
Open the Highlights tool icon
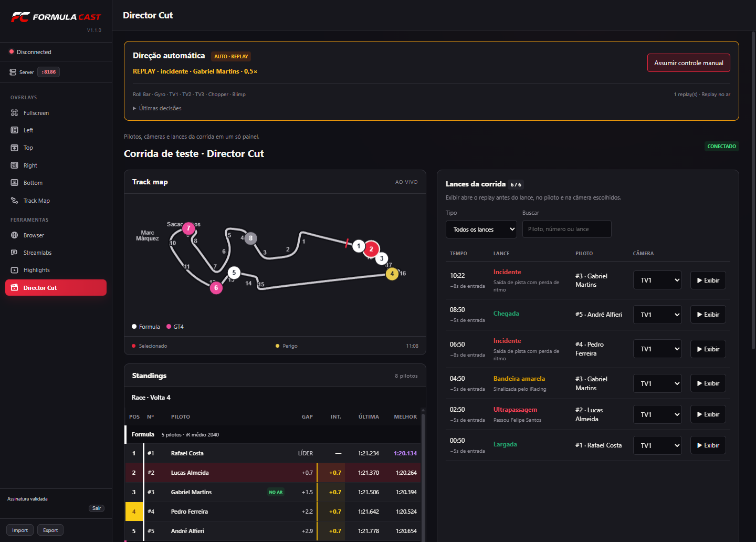tap(14, 270)
